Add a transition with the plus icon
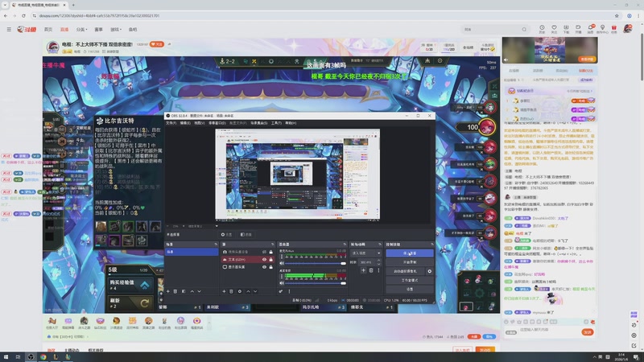 click(x=363, y=270)
